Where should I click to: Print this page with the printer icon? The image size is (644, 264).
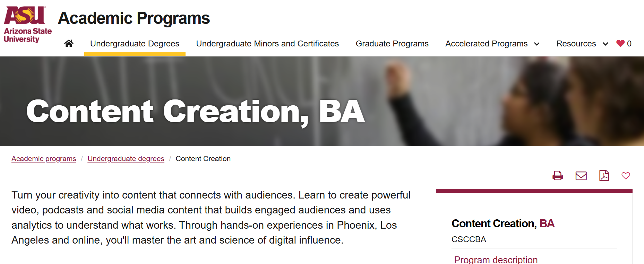pos(558,176)
